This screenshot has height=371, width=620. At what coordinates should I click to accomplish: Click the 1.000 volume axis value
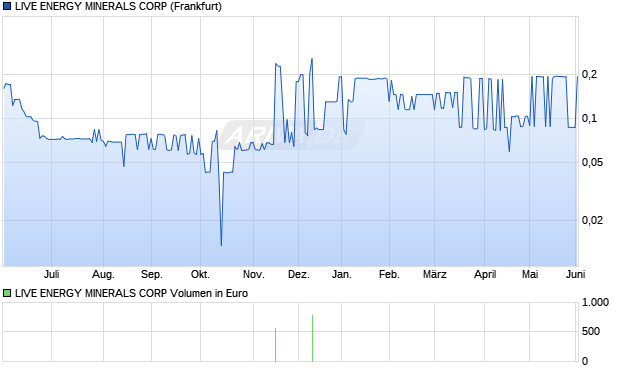595,303
